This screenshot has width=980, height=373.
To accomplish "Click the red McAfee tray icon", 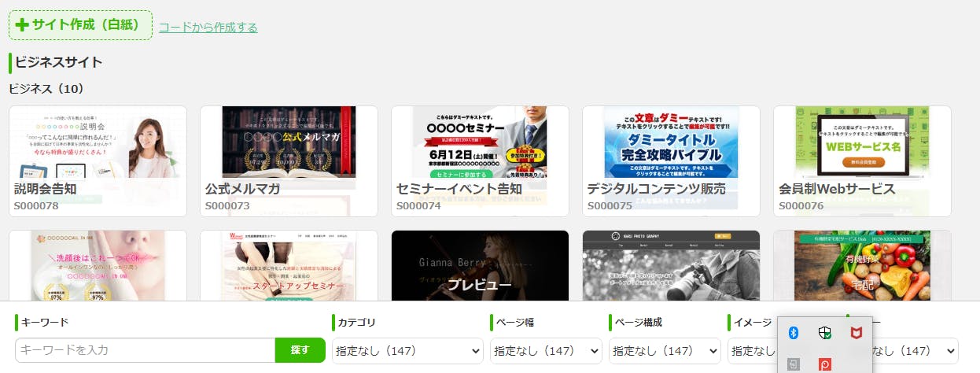I will point(855,334).
